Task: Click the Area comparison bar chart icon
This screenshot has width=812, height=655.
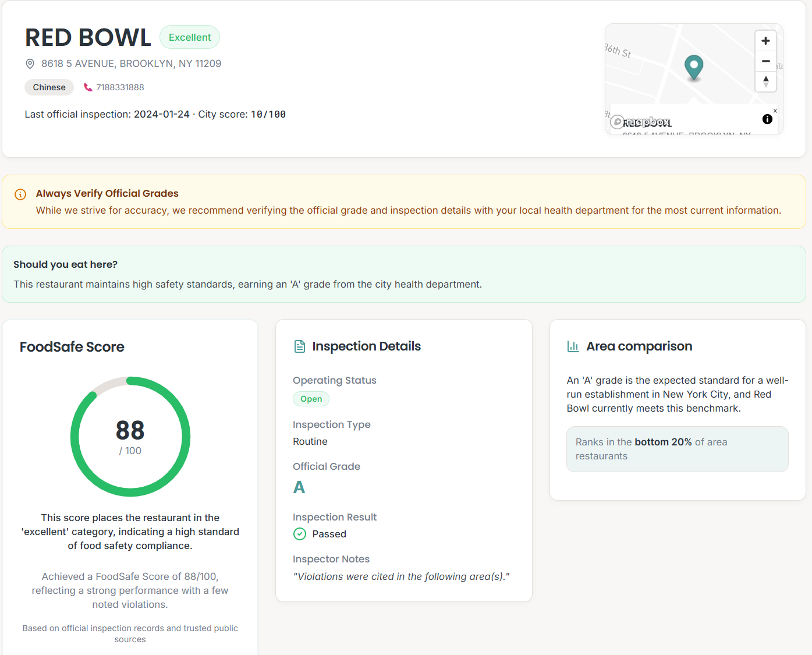Action: [573, 346]
